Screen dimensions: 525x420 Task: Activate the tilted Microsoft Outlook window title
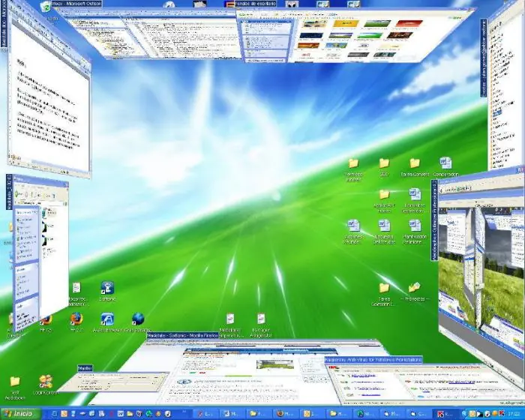(76, 4)
